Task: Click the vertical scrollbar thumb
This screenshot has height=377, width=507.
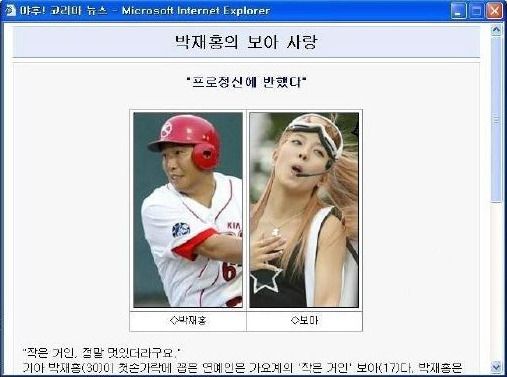Action: [496, 119]
